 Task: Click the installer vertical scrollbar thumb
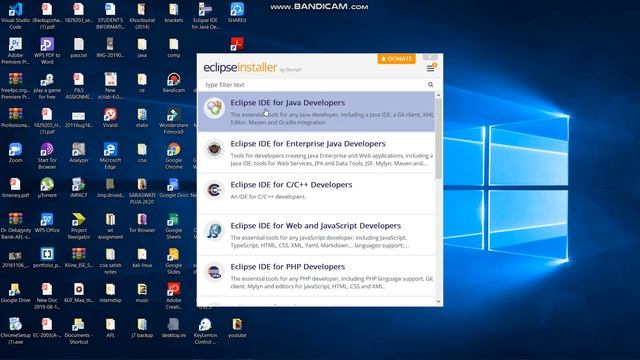click(x=438, y=138)
